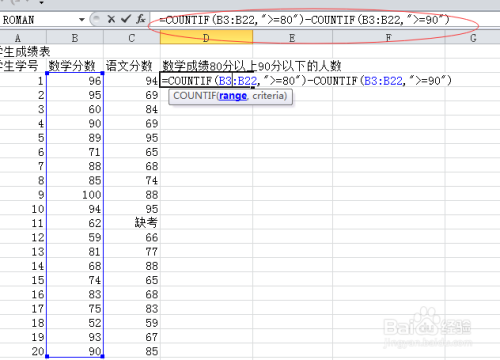
Task: Select math score 93 for student 19
Action: tap(75, 337)
